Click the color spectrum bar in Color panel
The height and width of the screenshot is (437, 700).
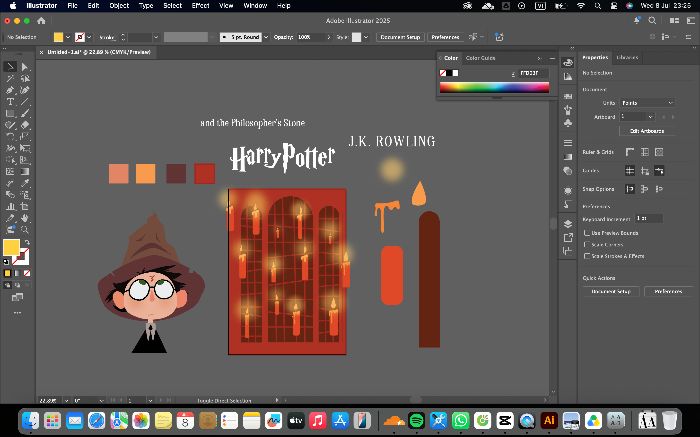[x=494, y=87]
